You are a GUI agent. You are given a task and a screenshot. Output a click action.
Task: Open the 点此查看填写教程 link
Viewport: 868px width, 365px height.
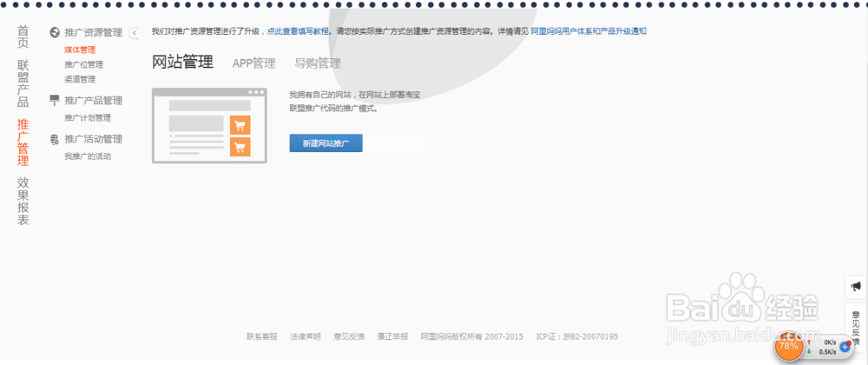(297, 31)
